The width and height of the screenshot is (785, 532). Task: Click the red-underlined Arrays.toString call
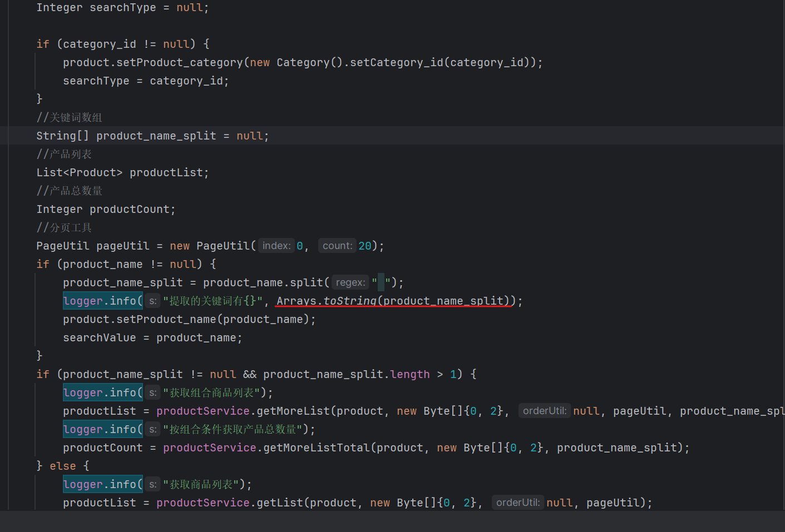[393, 301]
